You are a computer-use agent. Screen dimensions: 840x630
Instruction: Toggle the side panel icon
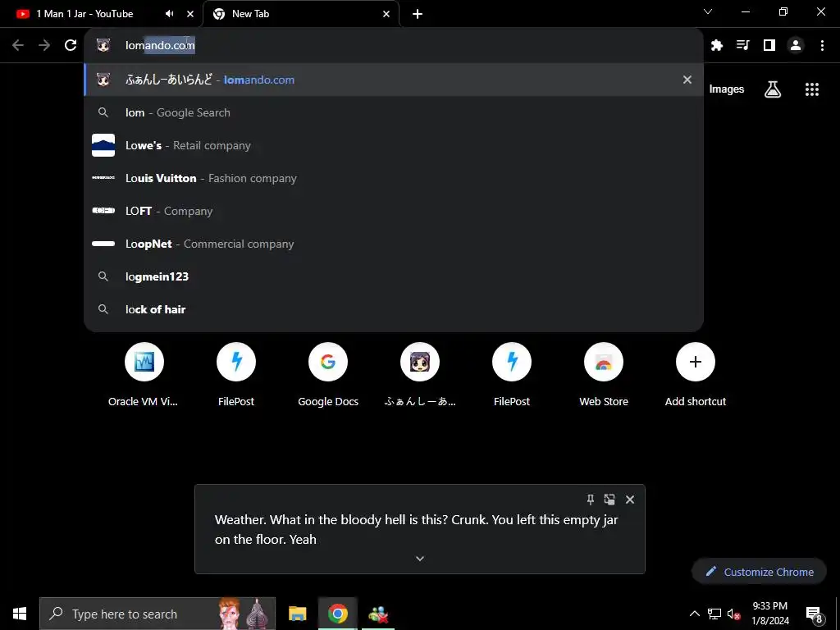769,45
